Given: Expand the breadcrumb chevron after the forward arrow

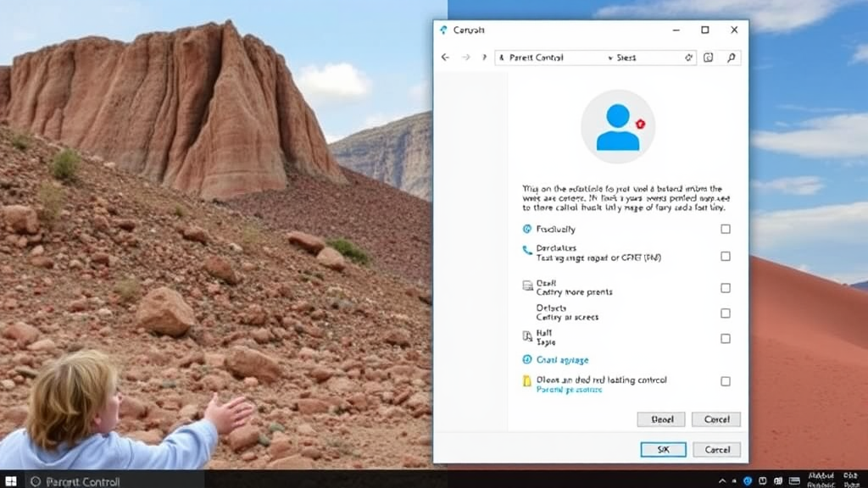Looking at the screenshot, I should pyautogui.click(x=483, y=58).
